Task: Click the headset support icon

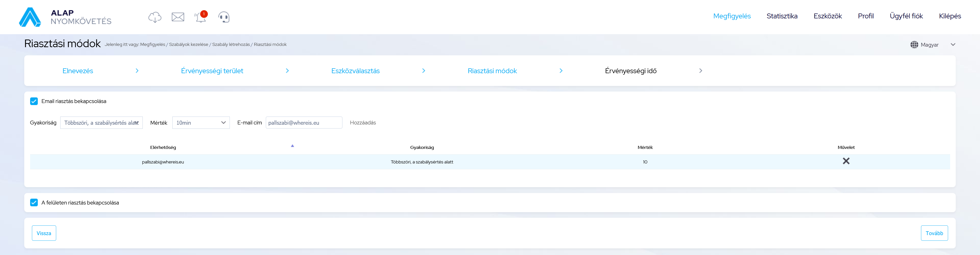Action: (224, 17)
